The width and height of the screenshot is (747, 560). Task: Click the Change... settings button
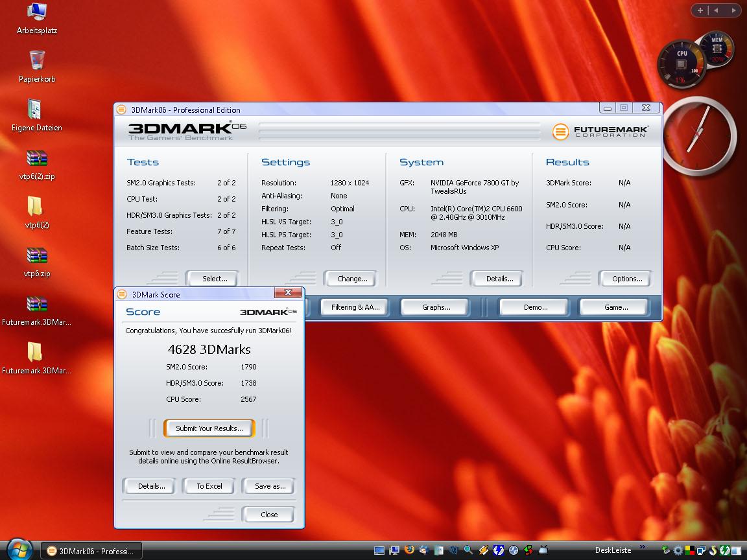pyautogui.click(x=350, y=279)
